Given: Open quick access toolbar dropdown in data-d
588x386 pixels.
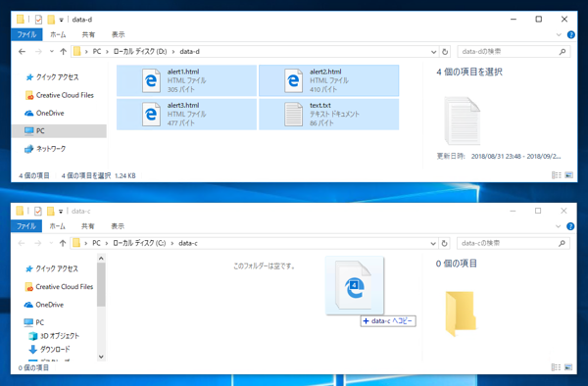Looking at the screenshot, I should pyautogui.click(x=61, y=20).
